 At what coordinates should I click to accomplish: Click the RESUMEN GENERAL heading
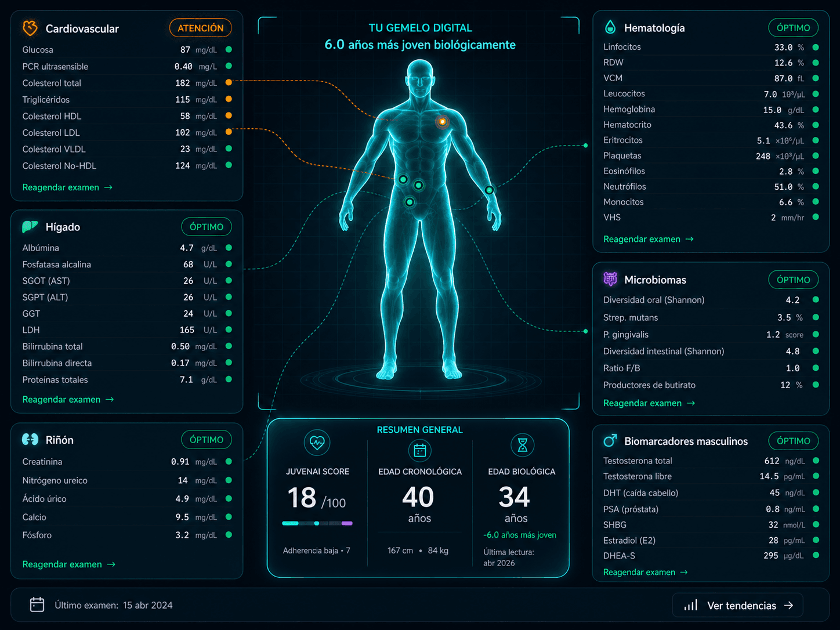(420, 430)
